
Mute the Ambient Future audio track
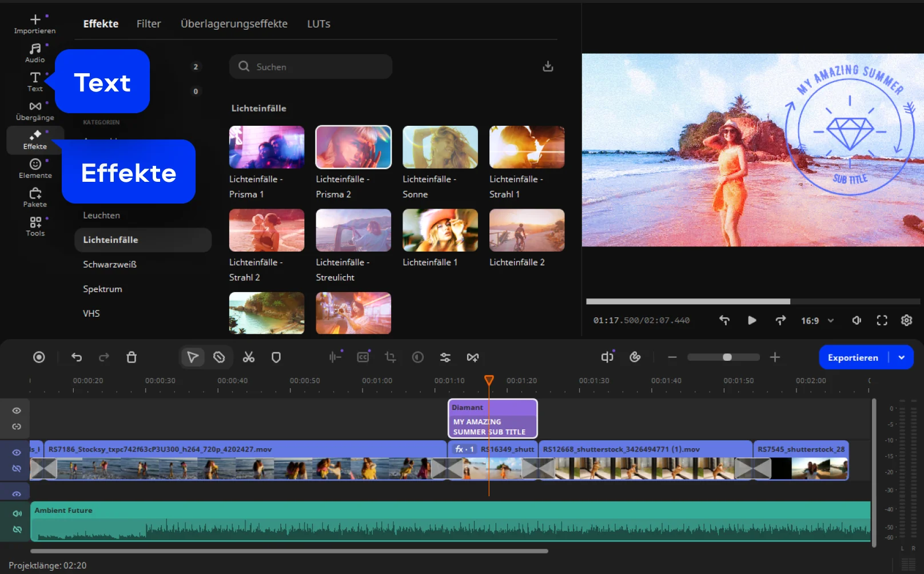coord(17,513)
